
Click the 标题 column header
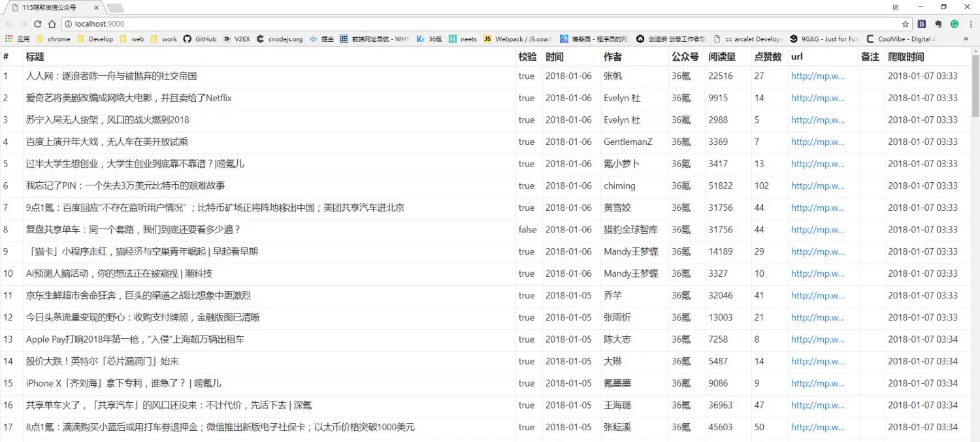click(x=35, y=57)
